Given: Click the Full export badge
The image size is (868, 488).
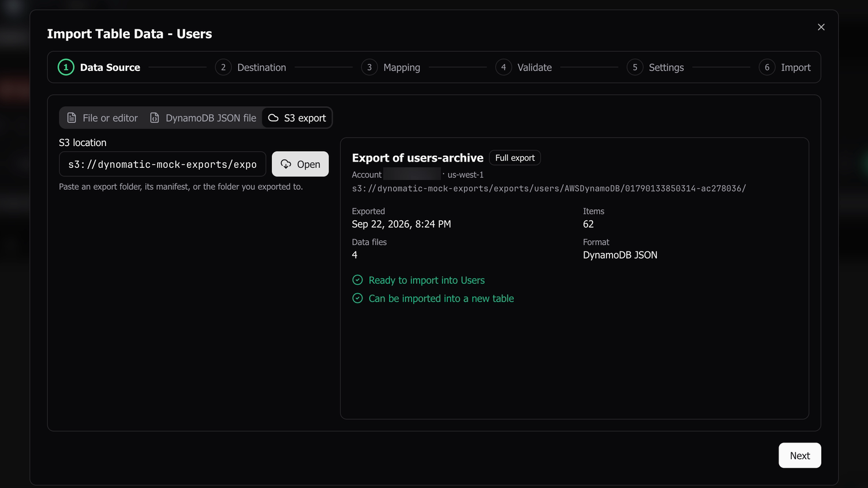Looking at the screenshot, I should tap(515, 158).
